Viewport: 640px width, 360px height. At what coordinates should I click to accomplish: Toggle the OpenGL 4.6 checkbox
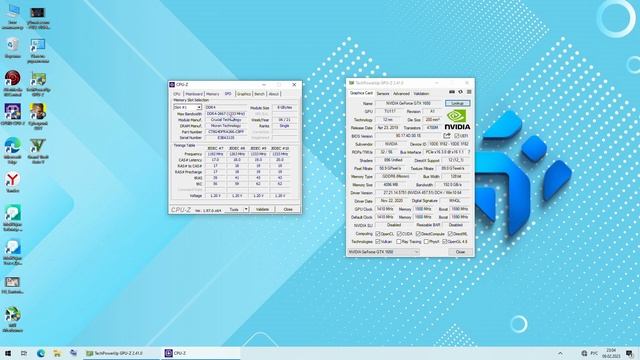pos(444,242)
